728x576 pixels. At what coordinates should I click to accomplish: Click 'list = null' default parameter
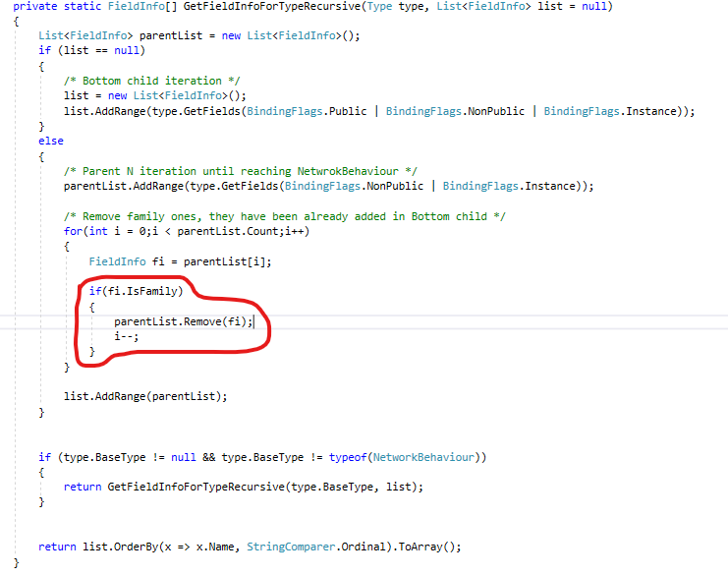572,7
